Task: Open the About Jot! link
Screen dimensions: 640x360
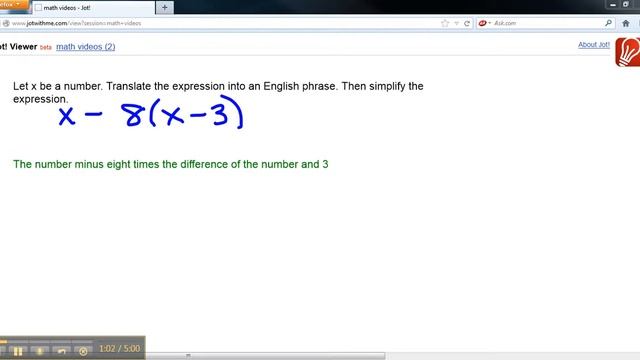Action: click(x=593, y=44)
